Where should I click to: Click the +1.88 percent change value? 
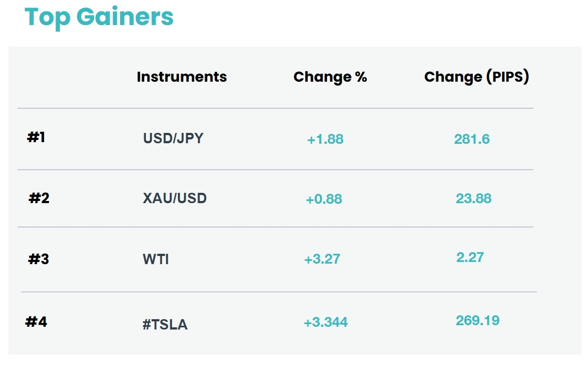tap(325, 139)
